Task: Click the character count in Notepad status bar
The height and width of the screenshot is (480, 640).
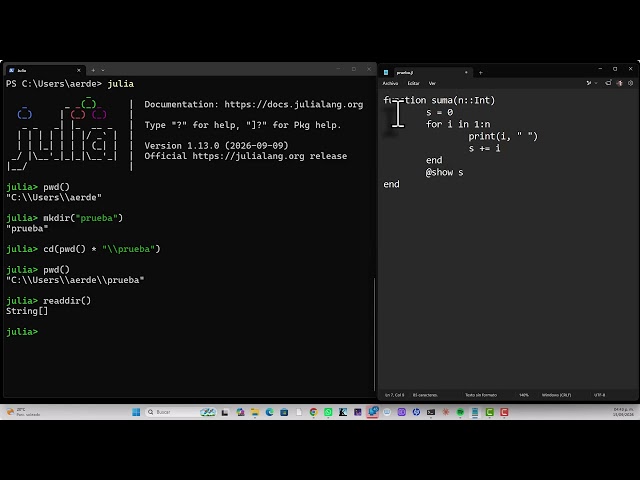Action: pos(425,395)
